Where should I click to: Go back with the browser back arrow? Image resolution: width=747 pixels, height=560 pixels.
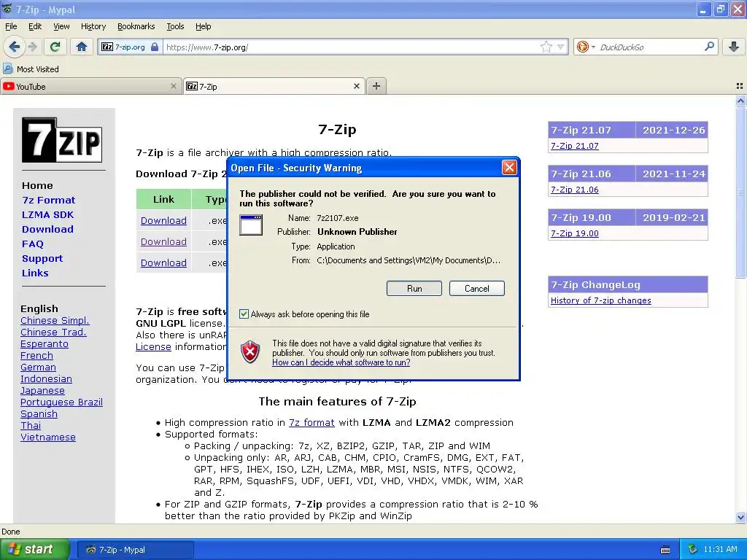coord(15,47)
